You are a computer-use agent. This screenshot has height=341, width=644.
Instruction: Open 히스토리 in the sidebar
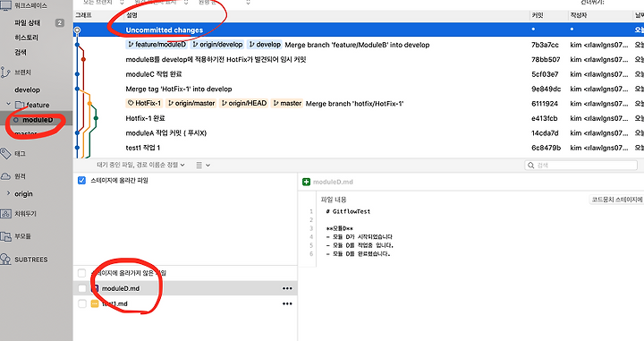tap(26, 38)
